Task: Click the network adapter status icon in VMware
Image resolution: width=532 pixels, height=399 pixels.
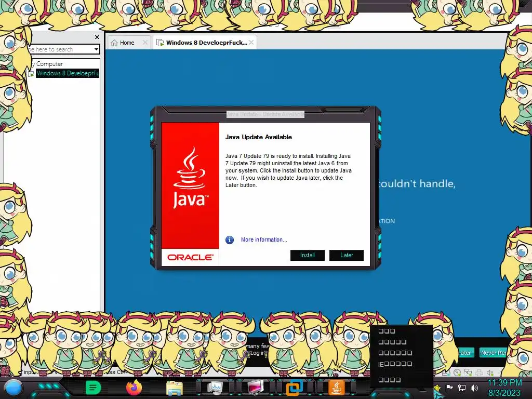Action: coord(468,373)
